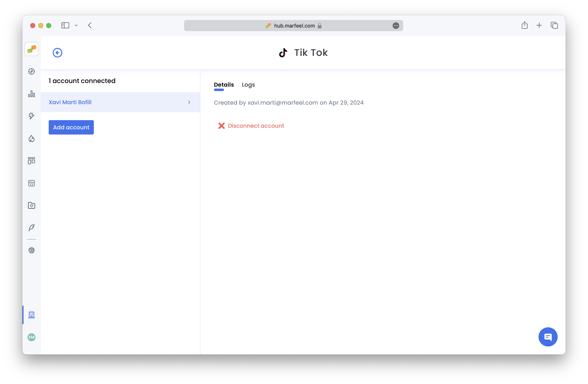Click the XM user avatar
Screen dimensions: 588x384
tap(32, 337)
